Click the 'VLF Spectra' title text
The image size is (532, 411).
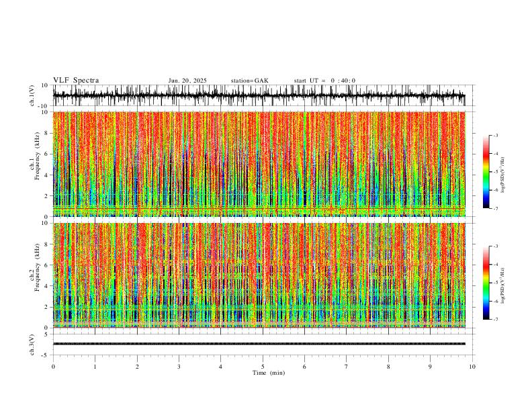76,81
